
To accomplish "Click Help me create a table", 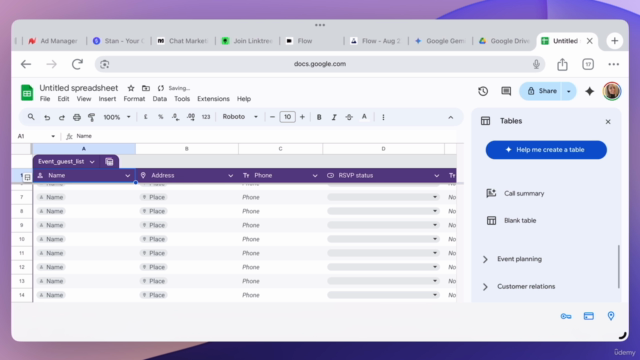I will pos(546,150).
